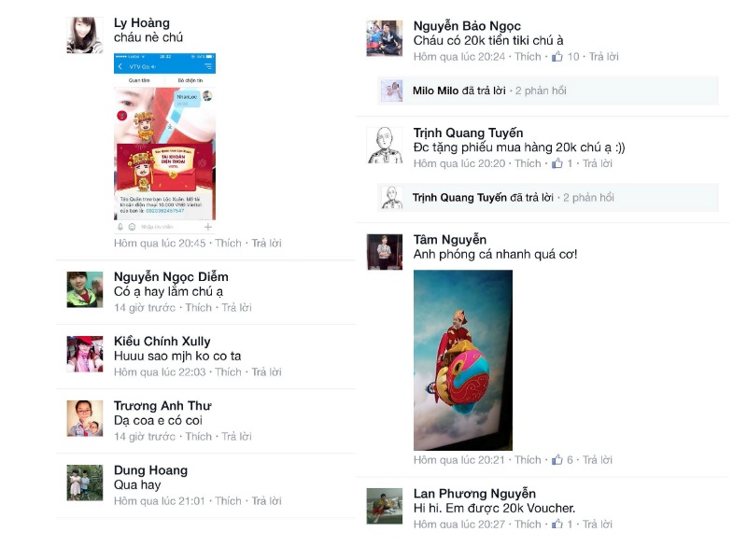Screen dimensions: 747x560
Task: Open Tâm Nguyễn's fish rider photo
Action: tap(463, 360)
